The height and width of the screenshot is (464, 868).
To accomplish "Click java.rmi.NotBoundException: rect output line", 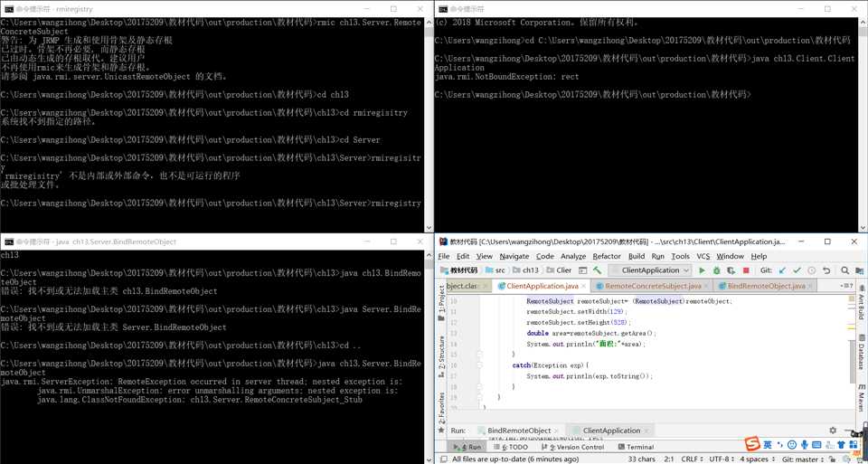I will [x=506, y=77].
